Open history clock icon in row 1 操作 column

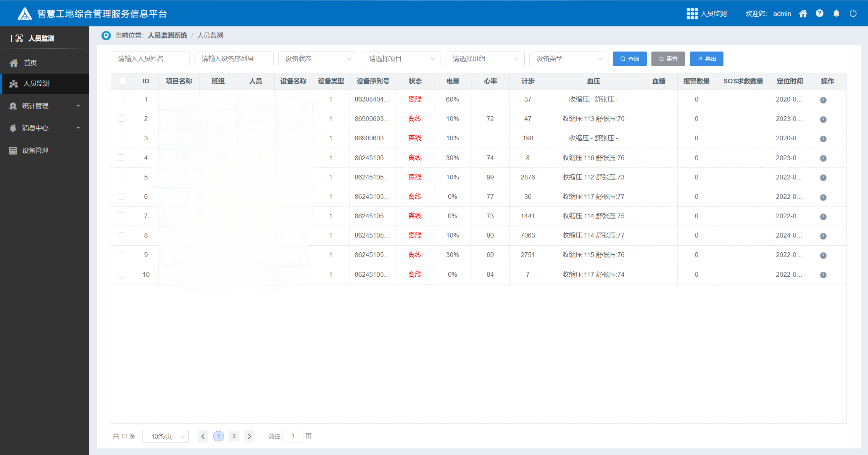823,100
